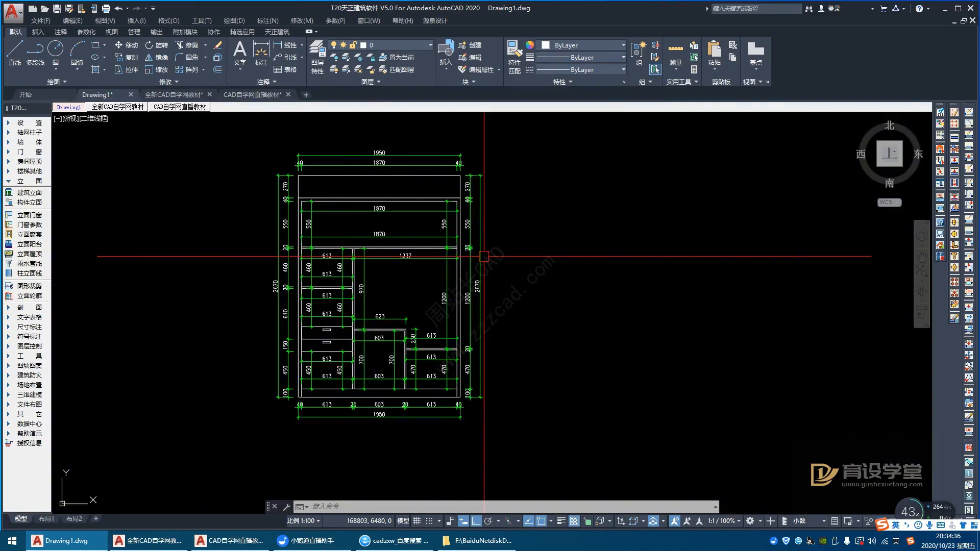The image size is (980, 551).
Task: Activate the 修剪 (Trim) command
Action: pos(187,45)
